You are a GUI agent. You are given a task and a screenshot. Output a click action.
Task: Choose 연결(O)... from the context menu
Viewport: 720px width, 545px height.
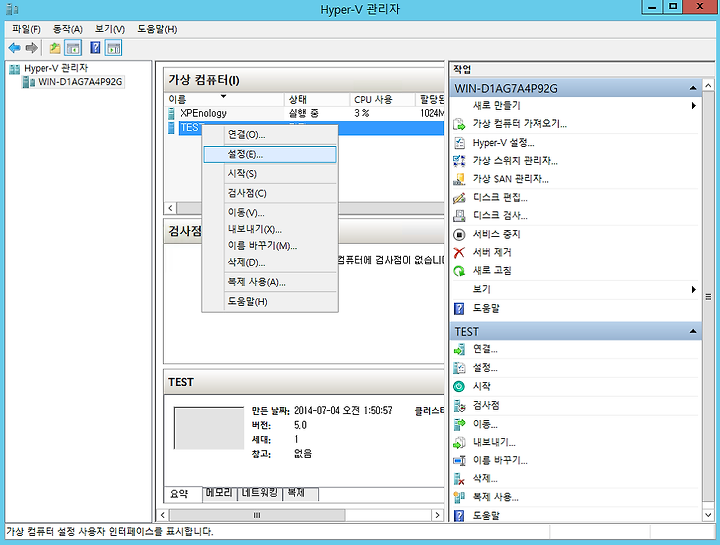[x=270, y=135]
